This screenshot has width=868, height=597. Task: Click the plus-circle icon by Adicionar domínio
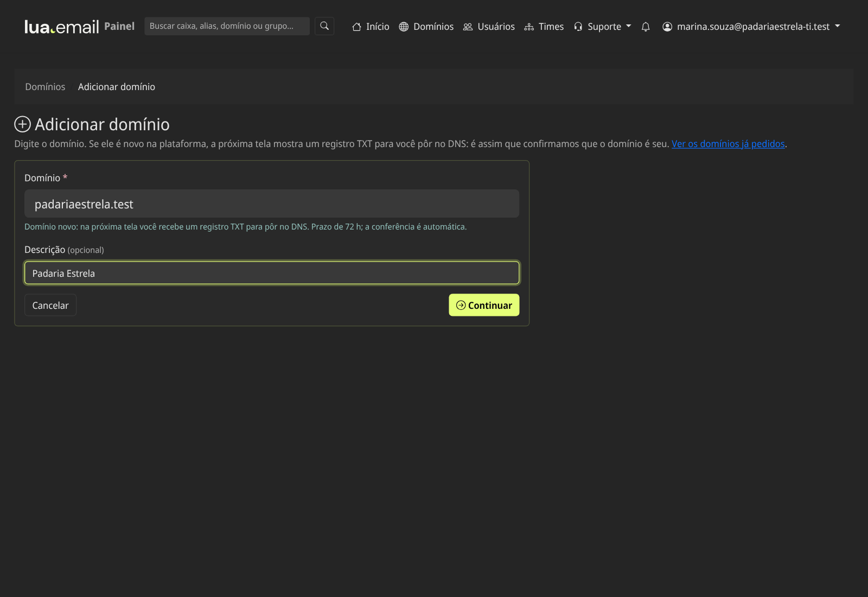(22, 124)
